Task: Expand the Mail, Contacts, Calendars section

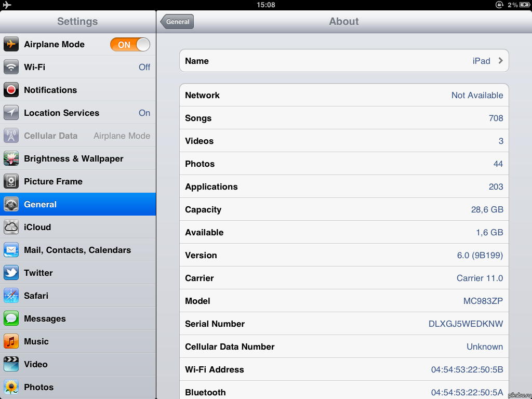Action: (x=78, y=250)
